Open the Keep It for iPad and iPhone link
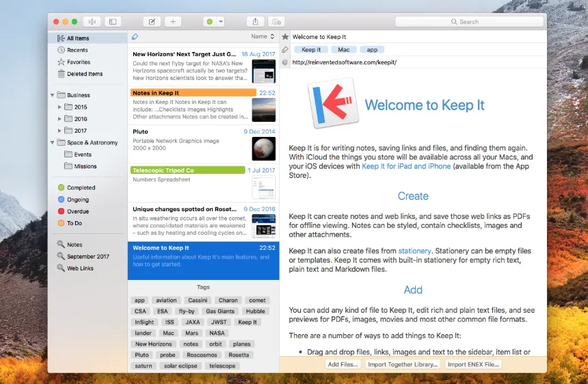Image resolution: width=588 pixels, height=384 pixels. (406, 166)
